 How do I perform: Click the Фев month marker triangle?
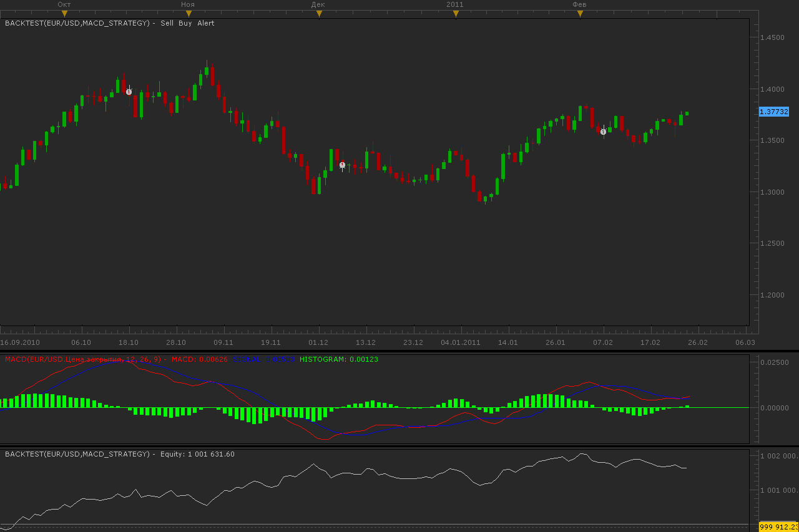580,13
